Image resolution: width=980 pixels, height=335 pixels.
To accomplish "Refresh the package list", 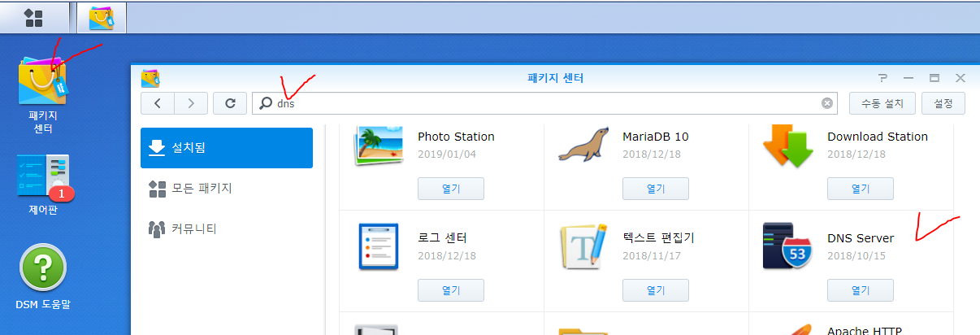I will click(x=230, y=103).
